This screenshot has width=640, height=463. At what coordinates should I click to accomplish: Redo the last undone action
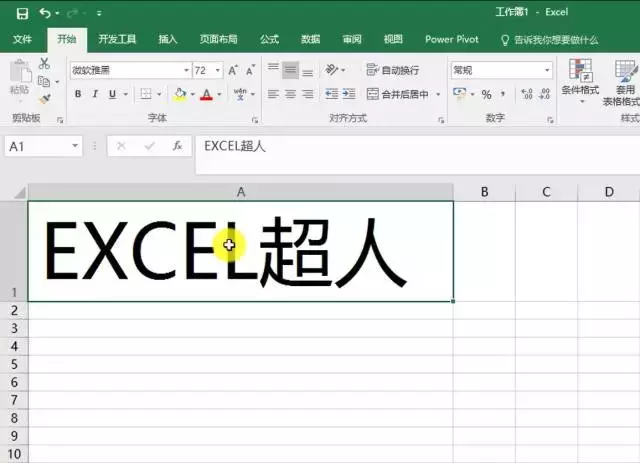(x=72, y=13)
